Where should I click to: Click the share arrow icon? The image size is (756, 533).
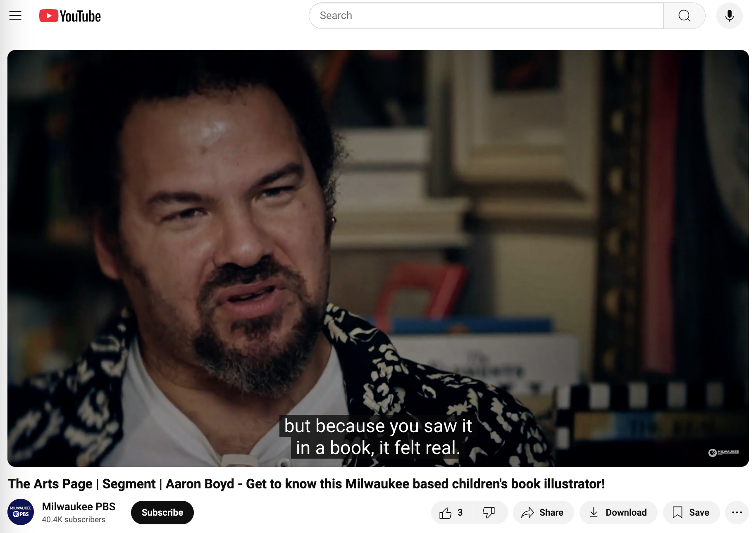(x=527, y=513)
